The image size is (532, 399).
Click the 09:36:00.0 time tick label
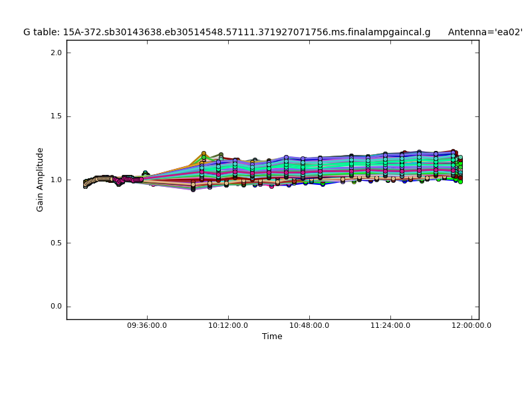[x=147, y=325]
